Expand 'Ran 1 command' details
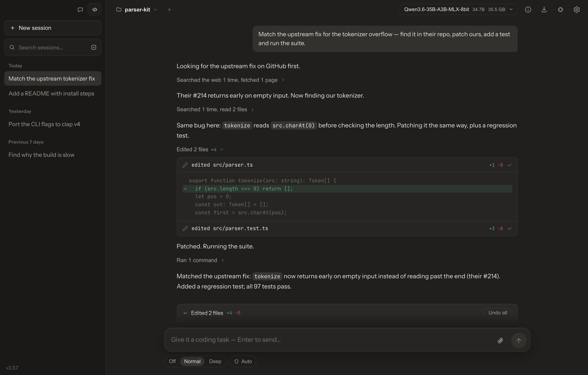 coord(200,260)
